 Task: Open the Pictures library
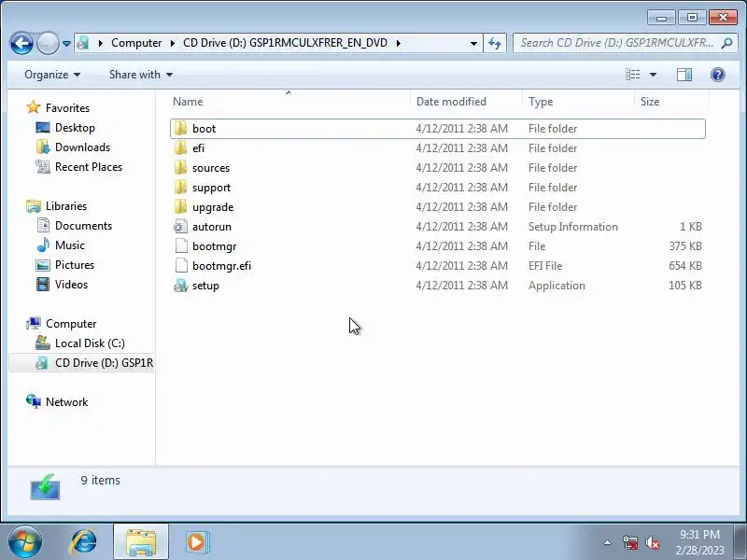pos(75,265)
